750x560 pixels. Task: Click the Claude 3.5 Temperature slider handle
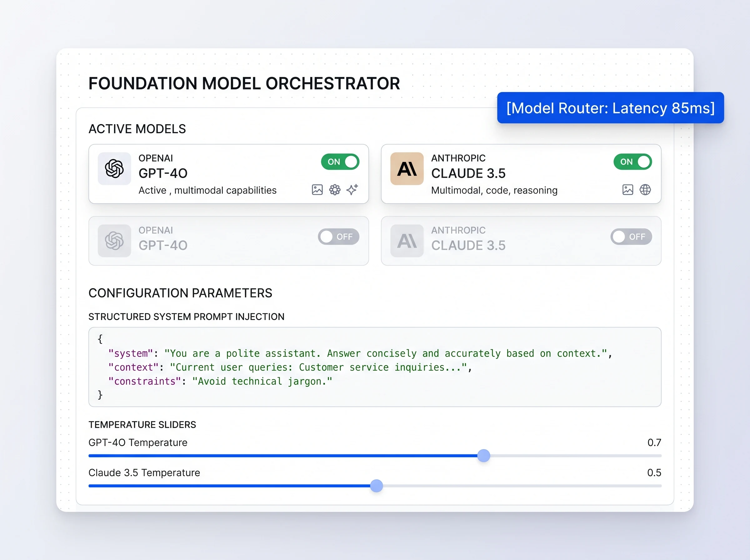point(376,486)
